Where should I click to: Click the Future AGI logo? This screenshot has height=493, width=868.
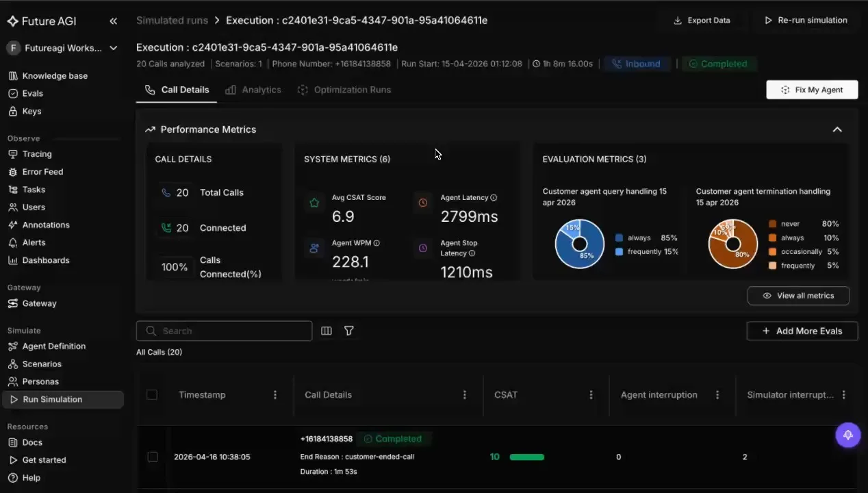[42, 21]
